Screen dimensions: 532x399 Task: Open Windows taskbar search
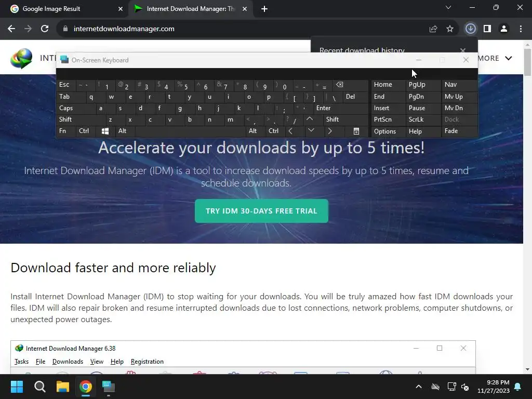(x=39, y=387)
